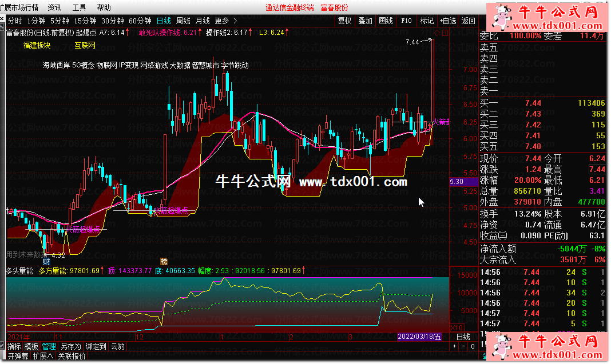Select the 管理 tab at bottom

(x=49, y=346)
